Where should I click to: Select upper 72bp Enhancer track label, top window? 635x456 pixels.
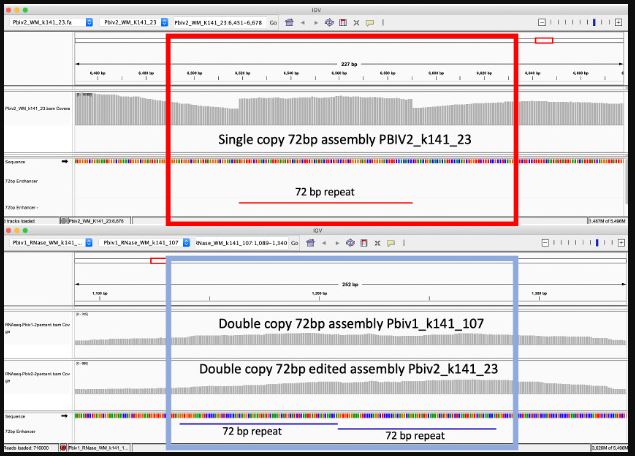pos(21,181)
